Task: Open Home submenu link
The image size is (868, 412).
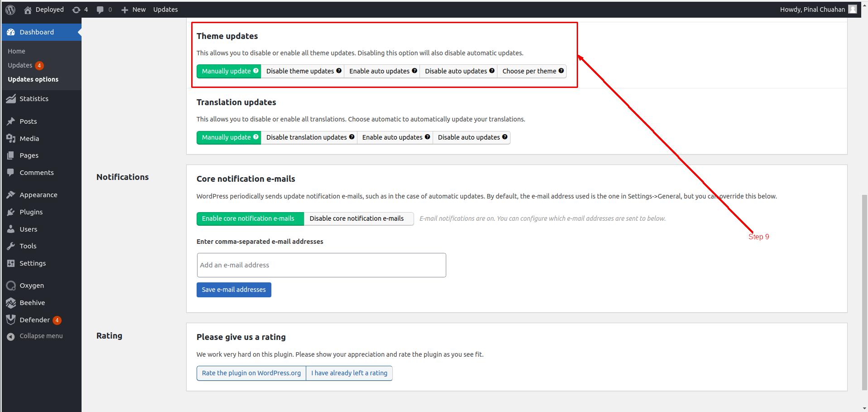Action: pyautogui.click(x=16, y=51)
